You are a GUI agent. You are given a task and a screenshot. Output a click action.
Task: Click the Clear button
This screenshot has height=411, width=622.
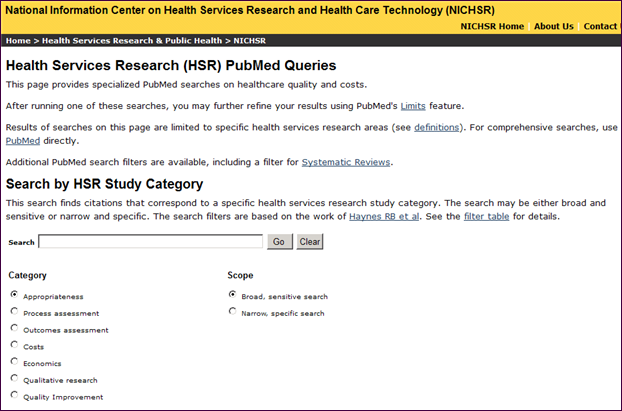click(x=310, y=242)
